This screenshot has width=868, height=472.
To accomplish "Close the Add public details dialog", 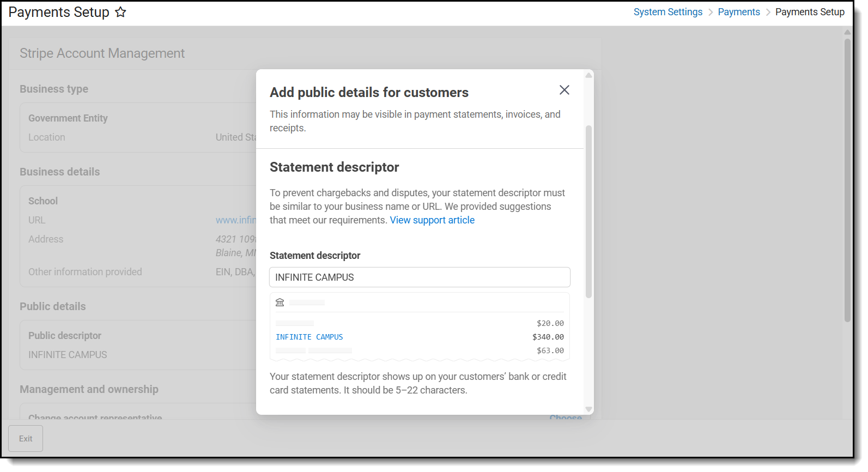I will pos(564,90).
